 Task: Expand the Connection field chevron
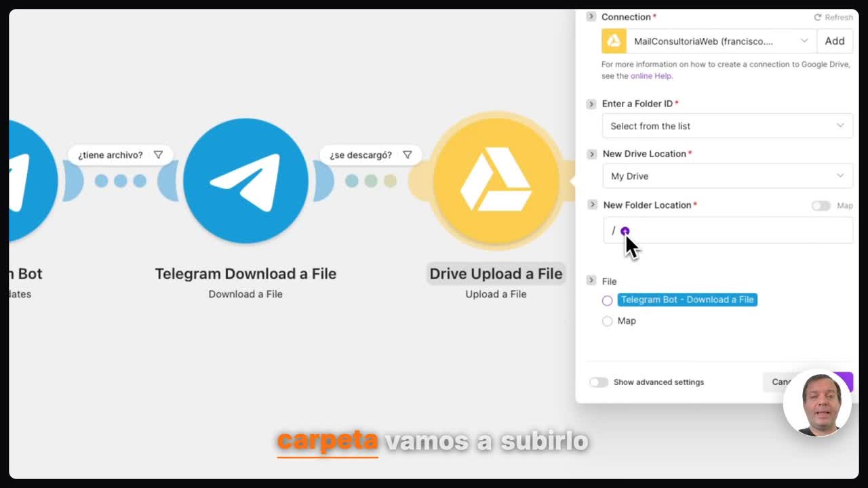click(591, 16)
